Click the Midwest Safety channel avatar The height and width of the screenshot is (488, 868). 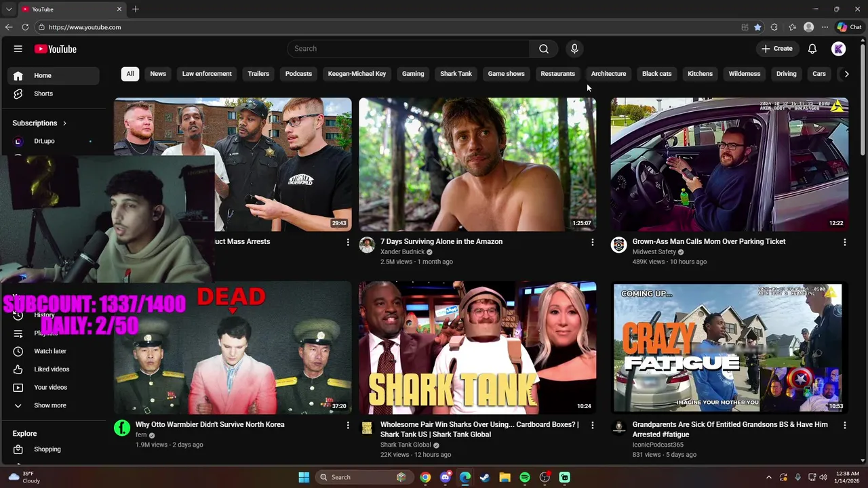point(618,245)
